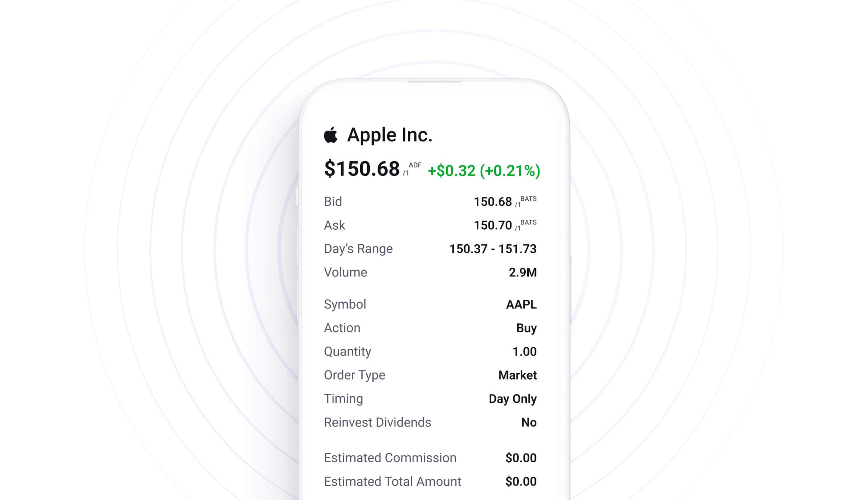Tap the AAPL symbol field
This screenshot has width=868, height=500.
521,304
